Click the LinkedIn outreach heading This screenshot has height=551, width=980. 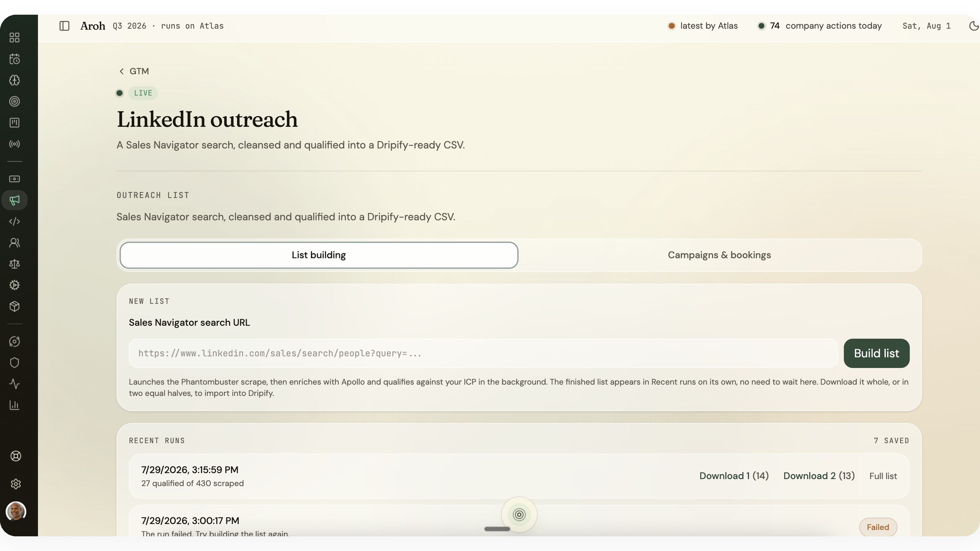[x=207, y=119]
